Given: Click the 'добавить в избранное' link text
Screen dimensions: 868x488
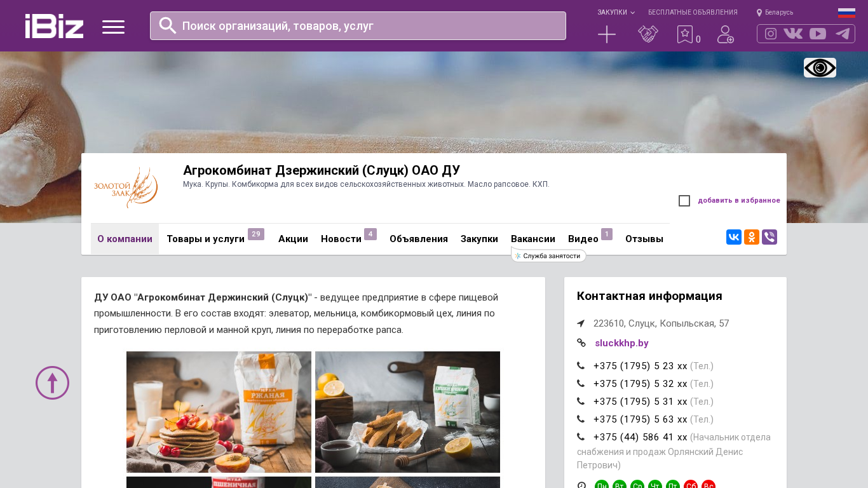Looking at the screenshot, I should (x=739, y=201).
